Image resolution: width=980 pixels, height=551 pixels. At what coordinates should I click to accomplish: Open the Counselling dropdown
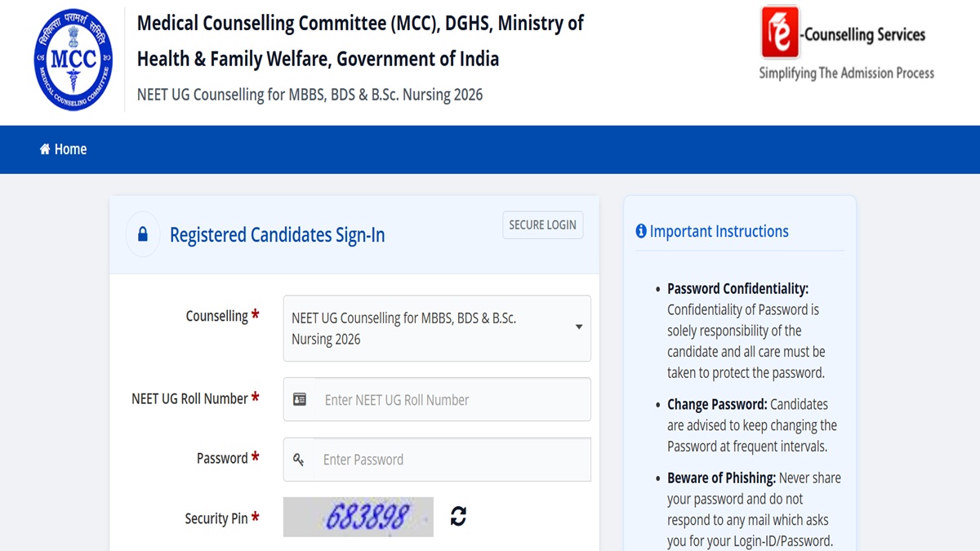(x=437, y=328)
